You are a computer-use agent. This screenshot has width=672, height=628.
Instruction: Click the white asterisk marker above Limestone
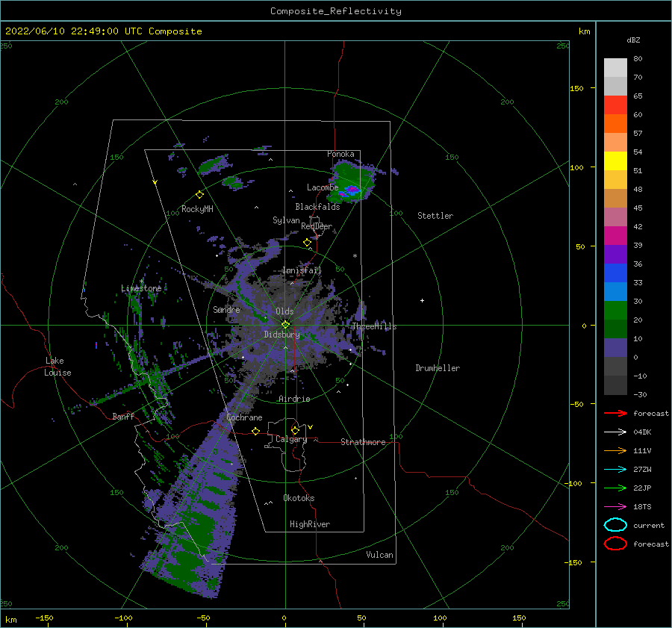coord(141,282)
